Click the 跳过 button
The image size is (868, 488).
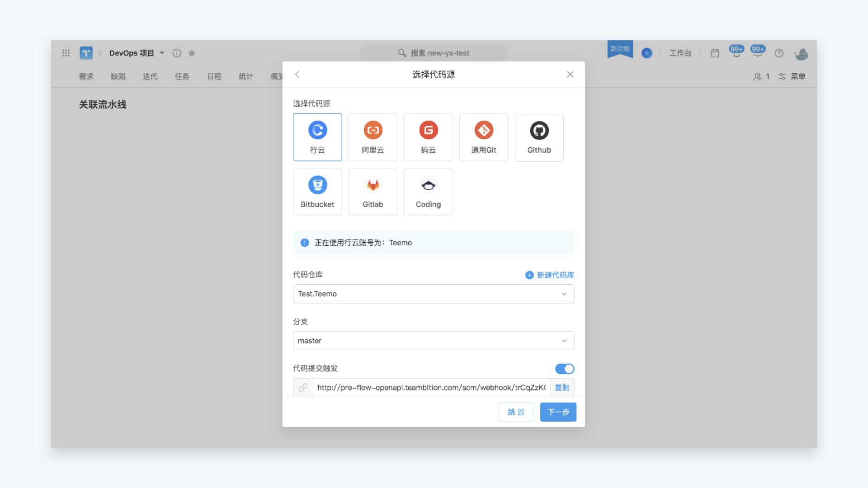[516, 412]
